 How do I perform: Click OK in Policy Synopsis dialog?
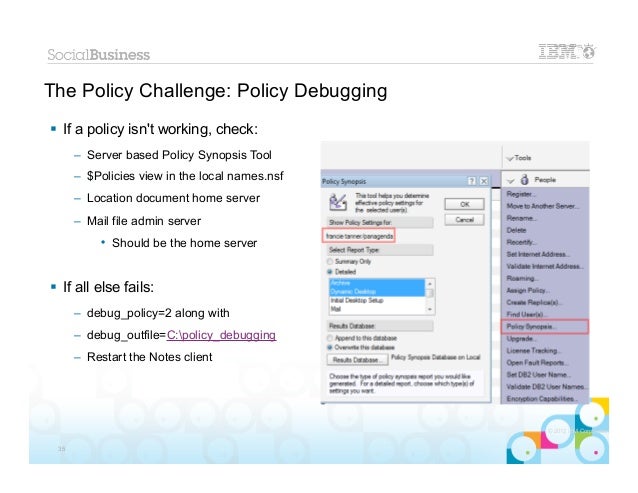pos(464,204)
